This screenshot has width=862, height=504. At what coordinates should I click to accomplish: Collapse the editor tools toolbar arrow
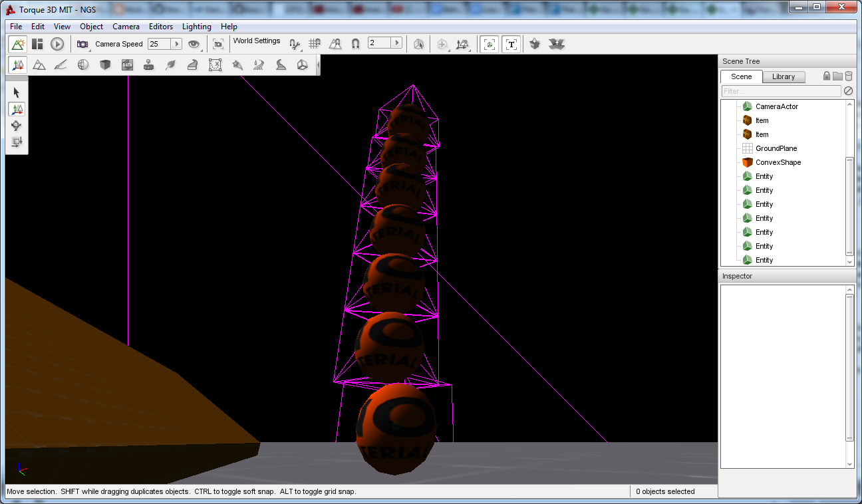tap(318, 65)
